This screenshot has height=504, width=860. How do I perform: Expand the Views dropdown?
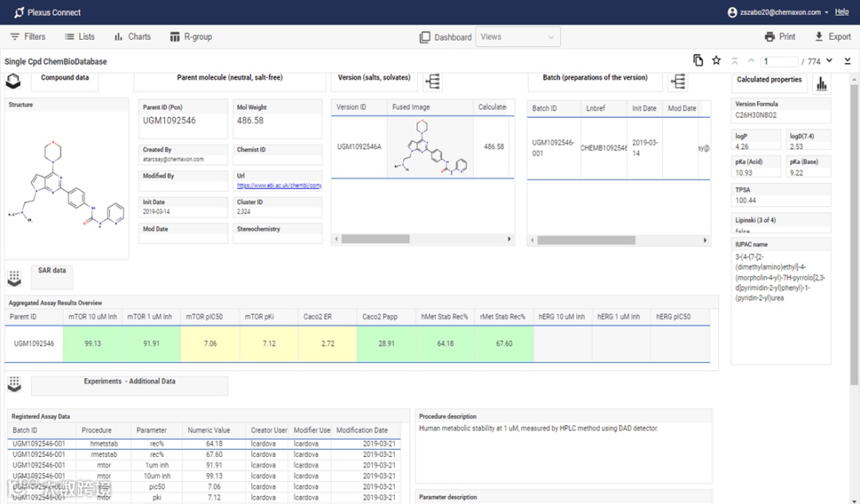pyautogui.click(x=518, y=37)
